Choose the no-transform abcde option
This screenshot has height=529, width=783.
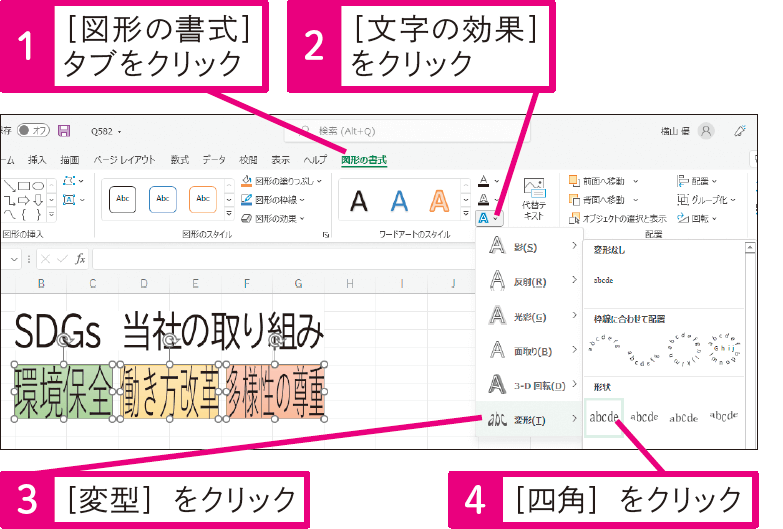[x=603, y=280]
